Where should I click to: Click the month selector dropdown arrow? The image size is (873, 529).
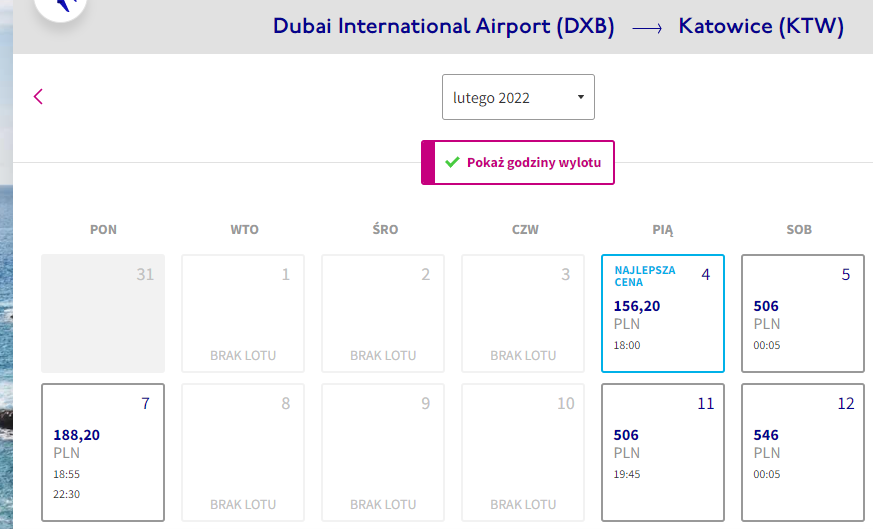[581, 97]
